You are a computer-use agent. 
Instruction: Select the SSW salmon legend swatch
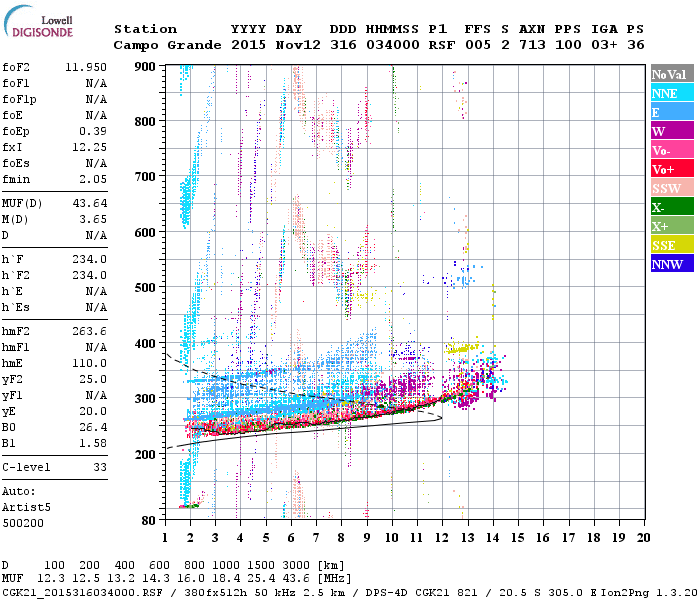pos(672,188)
